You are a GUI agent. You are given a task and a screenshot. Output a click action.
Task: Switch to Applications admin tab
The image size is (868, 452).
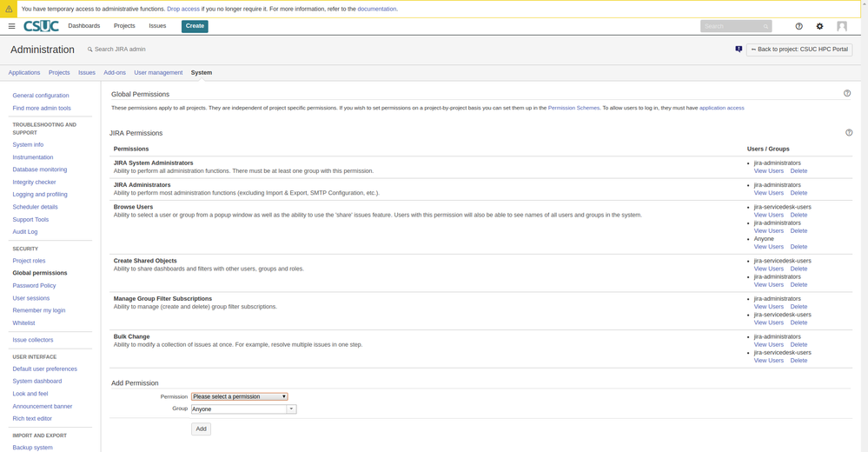[x=24, y=72]
